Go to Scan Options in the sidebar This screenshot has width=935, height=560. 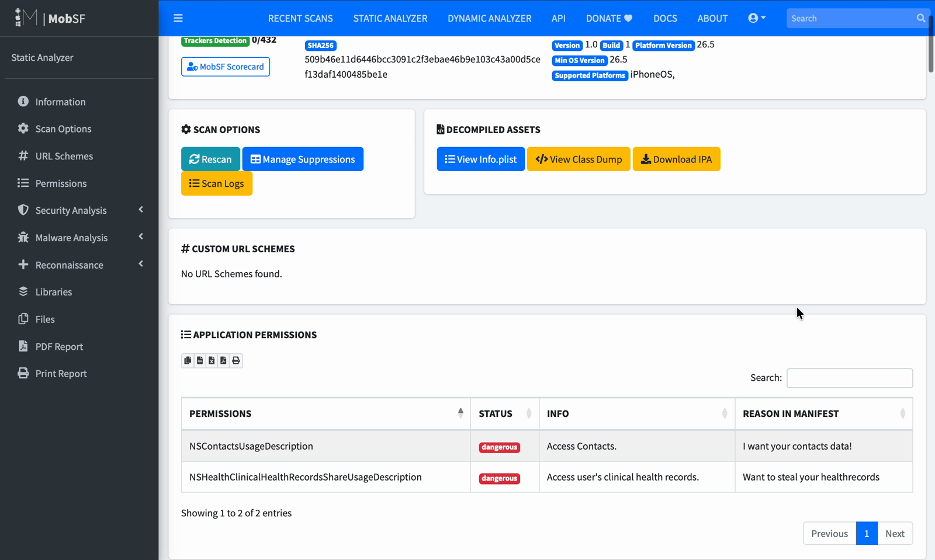point(79,128)
